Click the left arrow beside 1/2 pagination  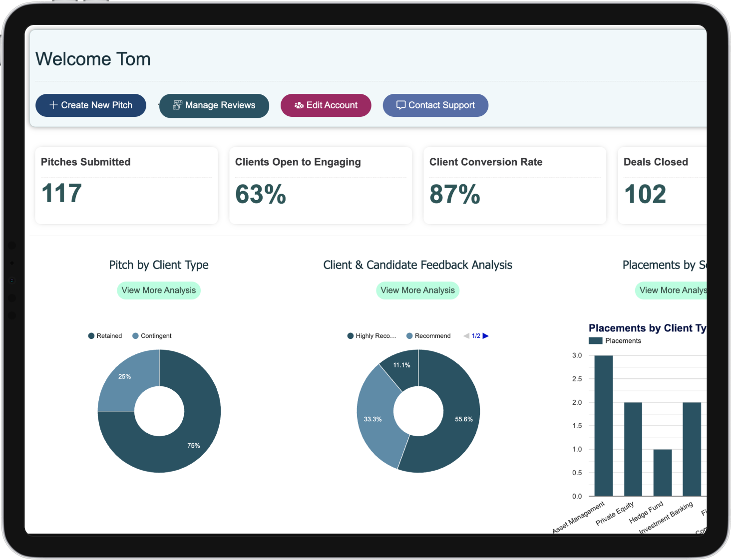[466, 335]
